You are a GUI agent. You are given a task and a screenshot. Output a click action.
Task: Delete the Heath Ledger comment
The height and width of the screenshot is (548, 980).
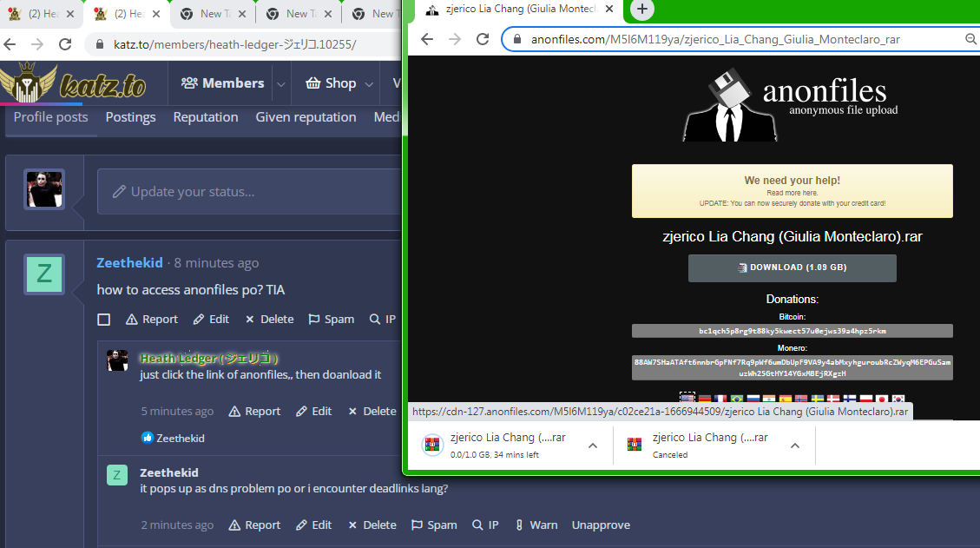click(x=372, y=411)
